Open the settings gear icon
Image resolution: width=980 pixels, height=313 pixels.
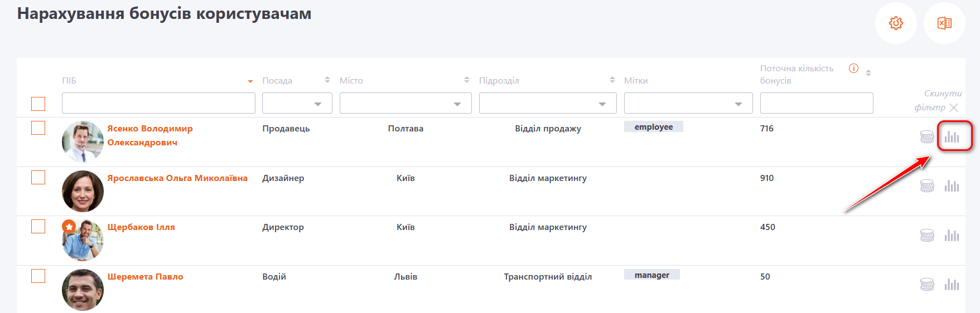896,23
